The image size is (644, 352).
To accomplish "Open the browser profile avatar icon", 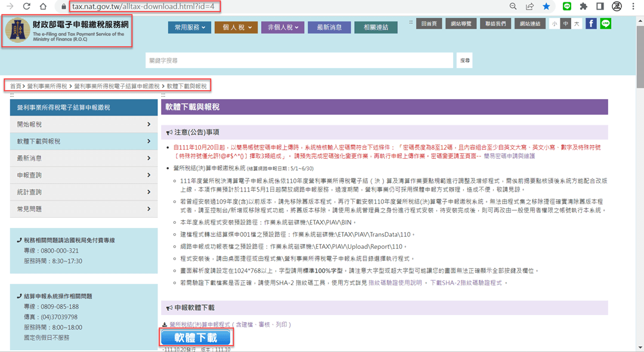I will (617, 6).
